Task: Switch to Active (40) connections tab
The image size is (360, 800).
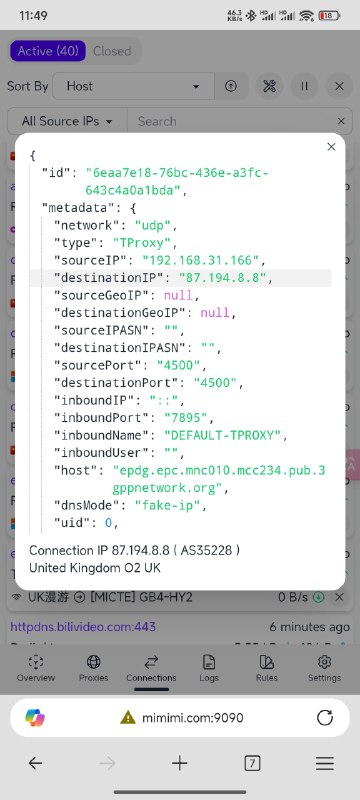Action: coord(48,51)
